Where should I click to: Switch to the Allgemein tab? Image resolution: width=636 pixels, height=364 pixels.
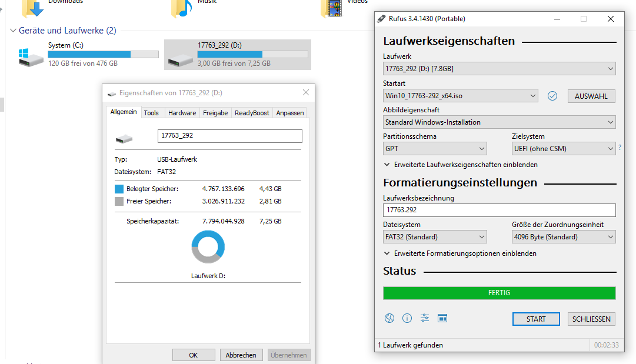pyautogui.click(x=124, y=112)
